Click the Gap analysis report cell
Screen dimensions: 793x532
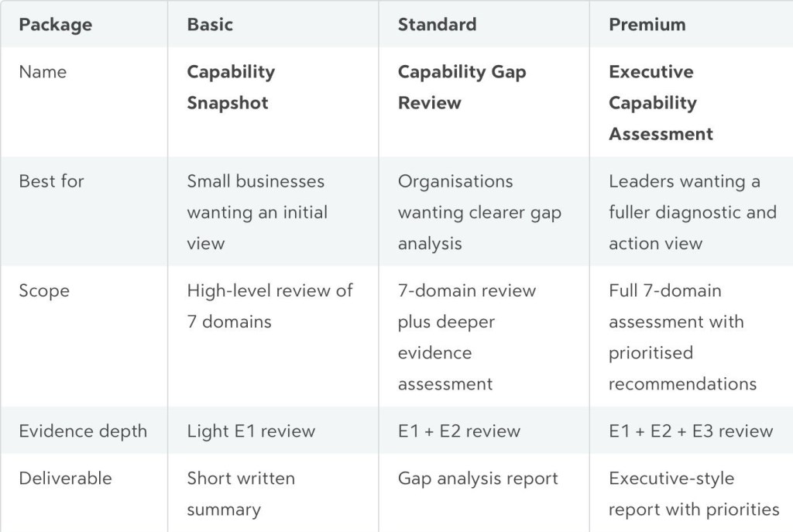478,479
